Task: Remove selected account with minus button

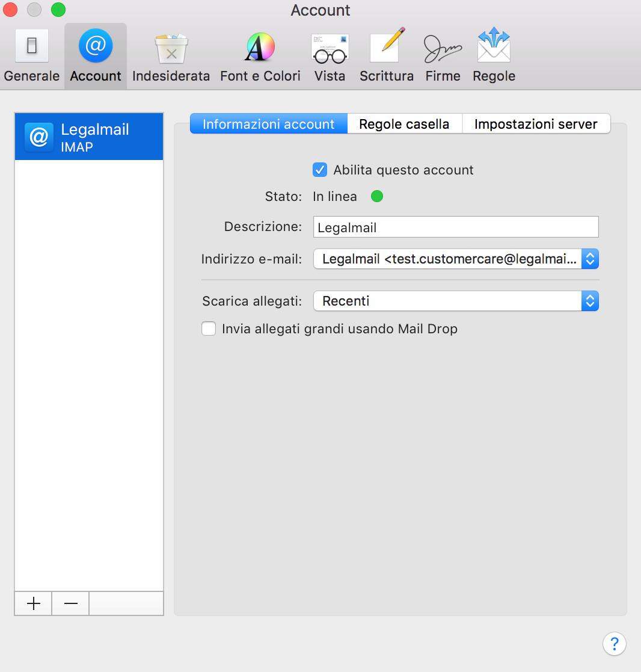Action: coord(70,603)
